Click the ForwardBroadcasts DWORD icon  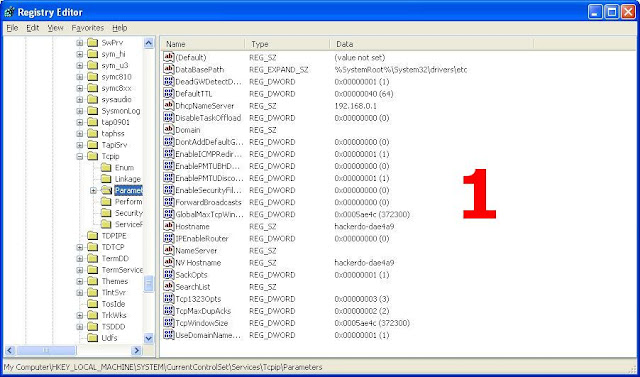169,202
